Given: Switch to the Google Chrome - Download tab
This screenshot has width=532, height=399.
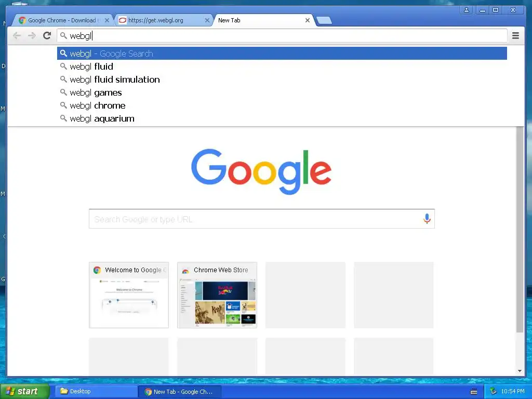Looking at the screenshot, I should pyautogui.click(x=62, y=20).
